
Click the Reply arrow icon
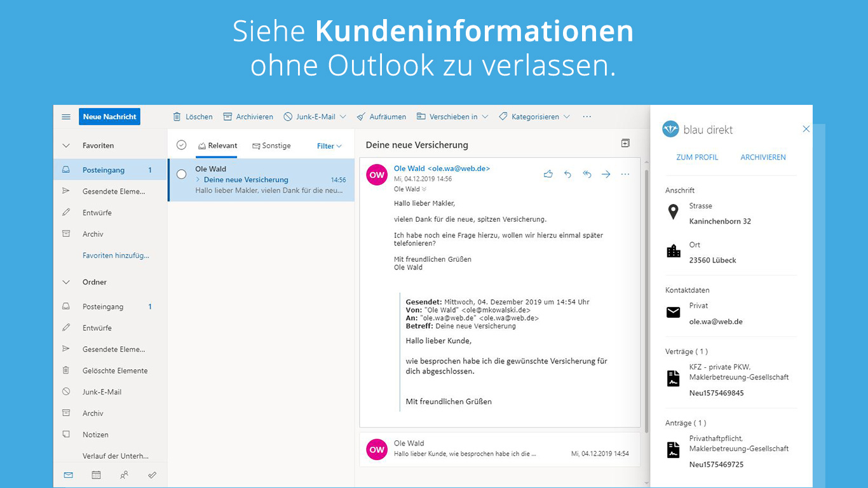pos(567,174)
